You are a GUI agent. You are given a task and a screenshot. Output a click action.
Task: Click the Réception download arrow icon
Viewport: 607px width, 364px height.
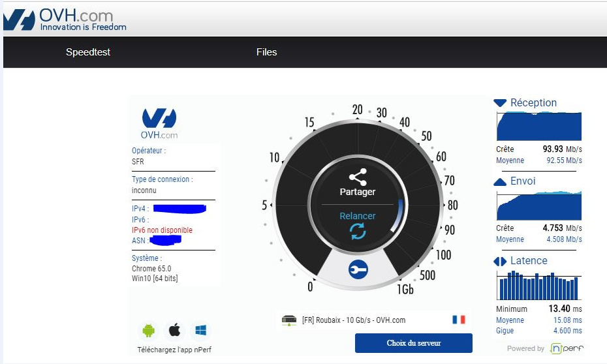[x=500, y=103]
